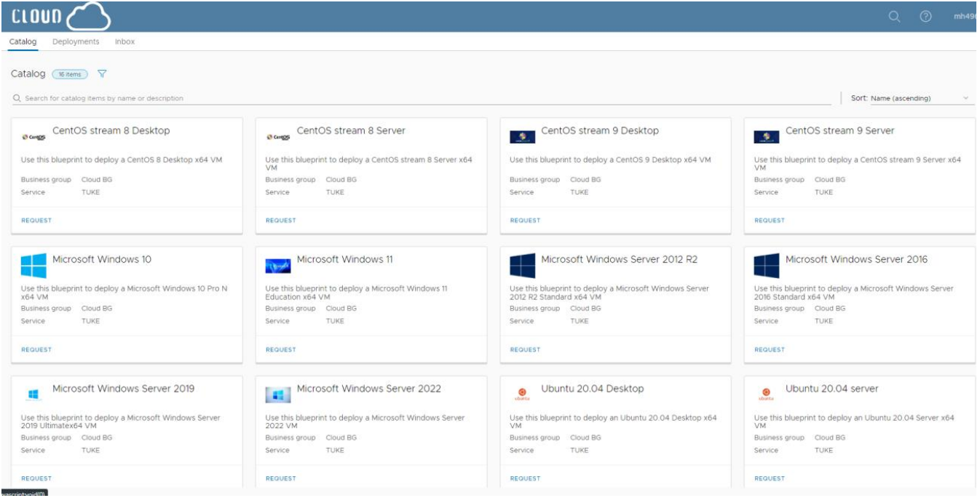Open the CentOS stream 9 Desktop title
Screen dimensions: 980x498
coord(600,131)
